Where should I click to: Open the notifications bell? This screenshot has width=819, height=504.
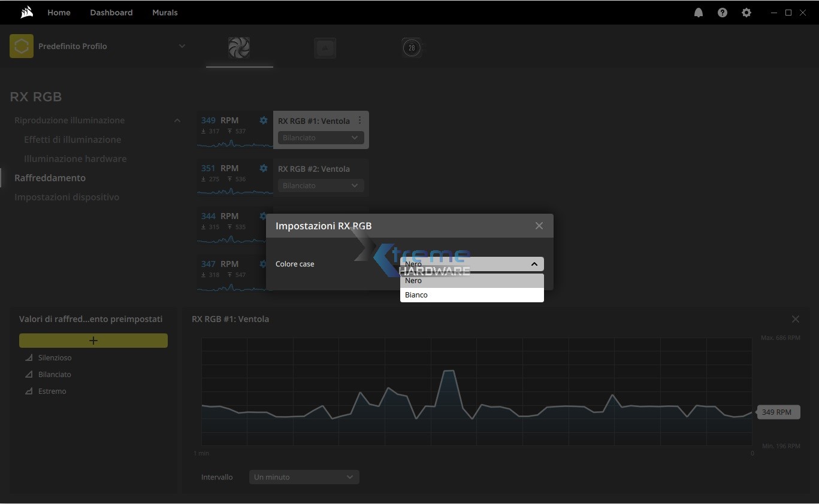[x=698, y=13]
